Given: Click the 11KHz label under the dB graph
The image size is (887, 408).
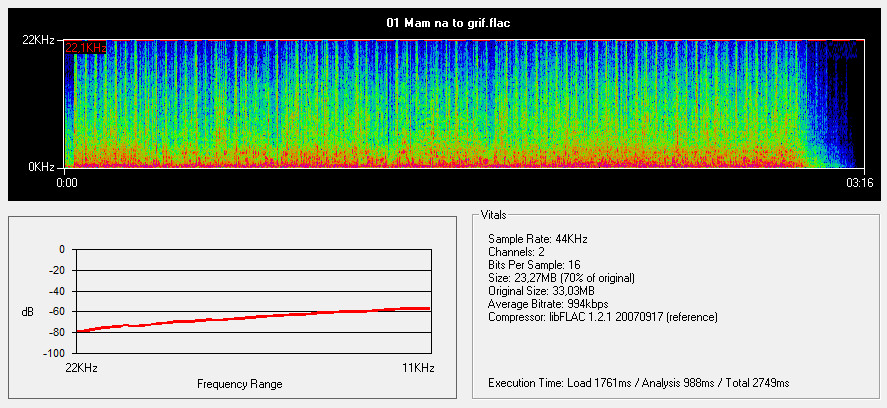Looking at the screenshot, I should click(x=418, y=368).
